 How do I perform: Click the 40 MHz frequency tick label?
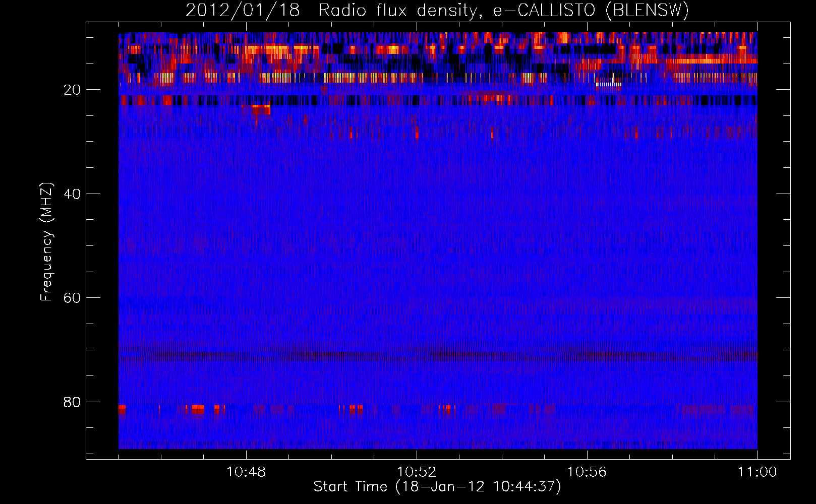[x=72, y=194]
